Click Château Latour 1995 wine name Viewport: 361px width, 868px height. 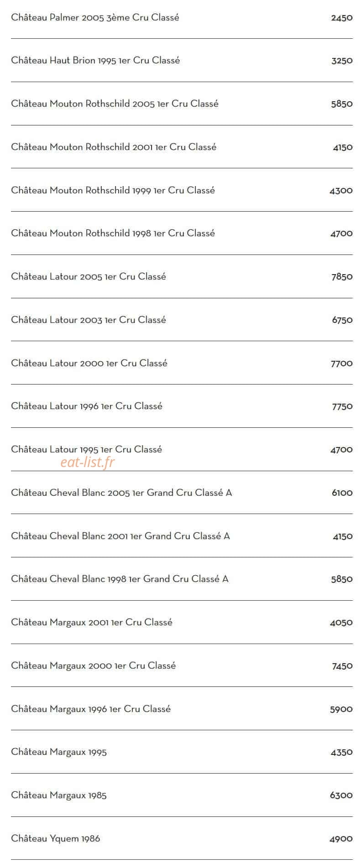tap(86, 449)
